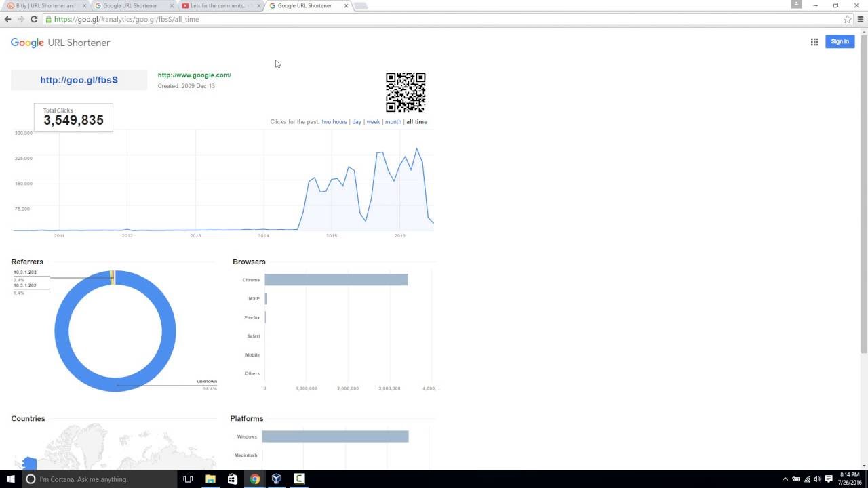Click the Cortana search box

coord(98,479)
